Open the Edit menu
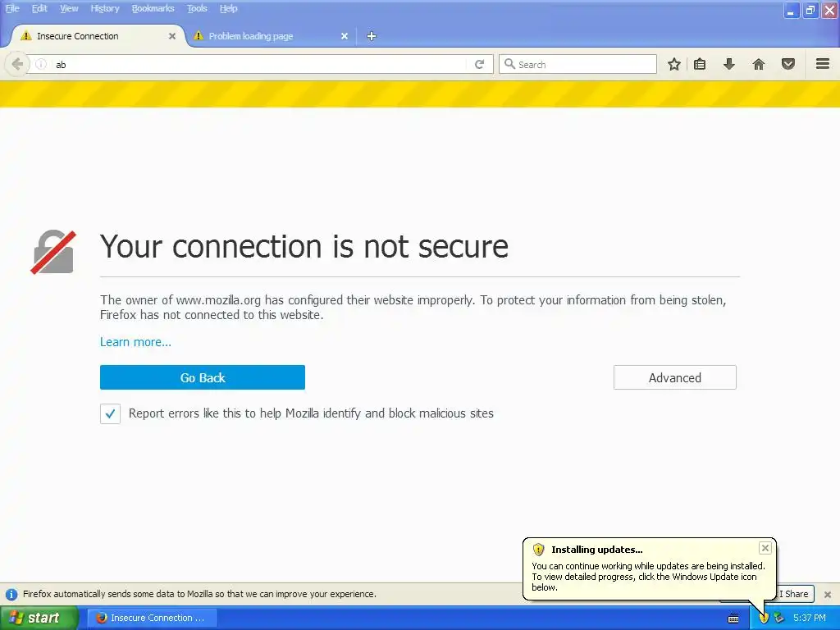Viewport: 840px width, 630px height. (39, 8)
